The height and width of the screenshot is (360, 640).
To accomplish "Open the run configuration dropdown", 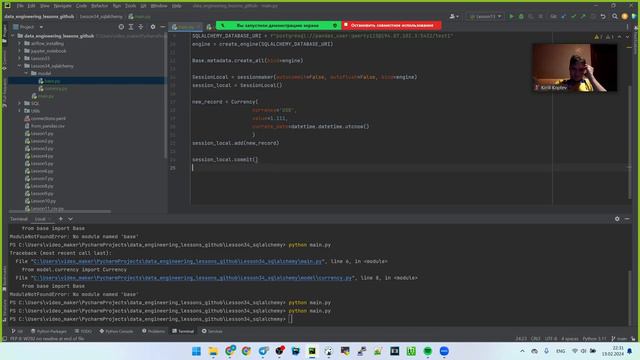I will tap(485, 16).
